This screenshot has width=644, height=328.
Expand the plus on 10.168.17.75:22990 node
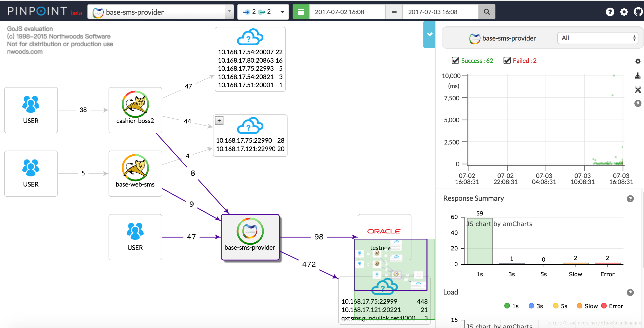click(219, 121)
